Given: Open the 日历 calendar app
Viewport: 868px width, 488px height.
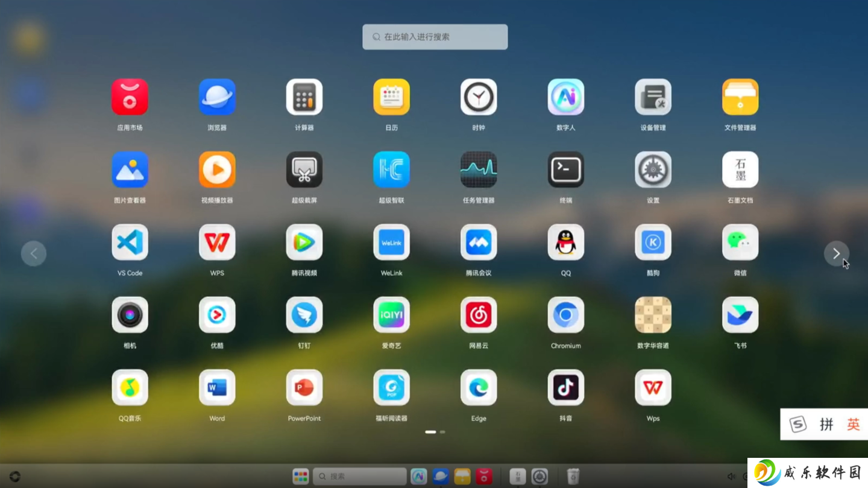Looking at the screenshot, I should pyautogui.click(x=391, y=97).
